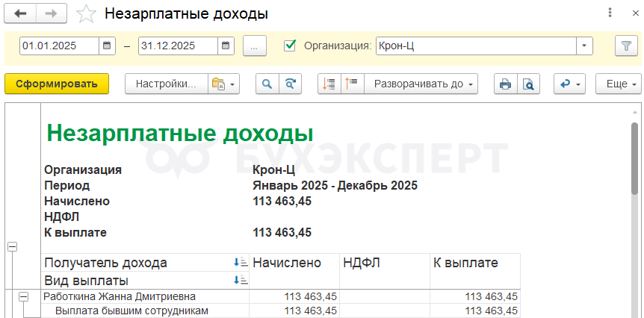Click summary К выплате value 113 463,45
Screen dimensions: 644x318
pos(282,233)
